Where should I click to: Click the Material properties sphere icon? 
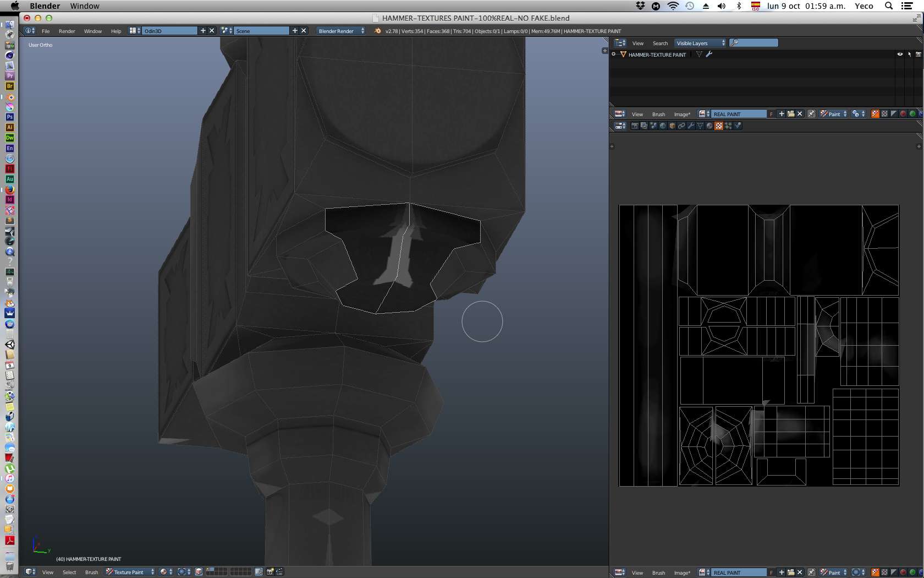(x=710, y=126)
